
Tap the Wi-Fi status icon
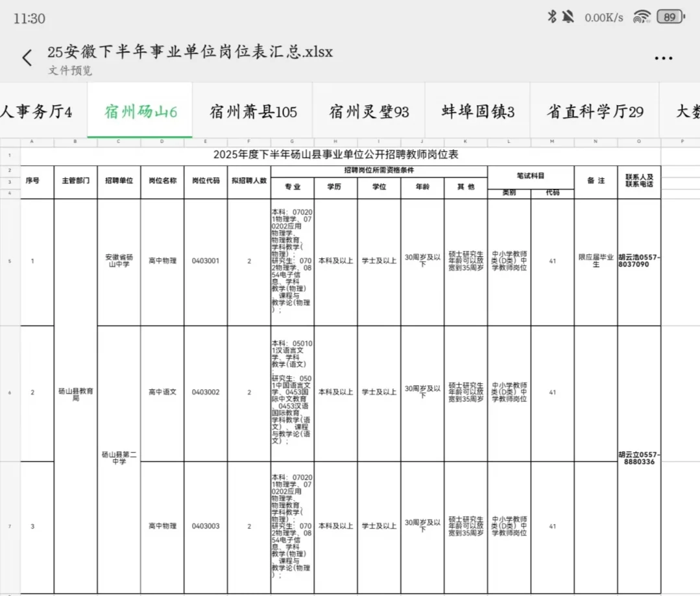[x=642, y=17]
